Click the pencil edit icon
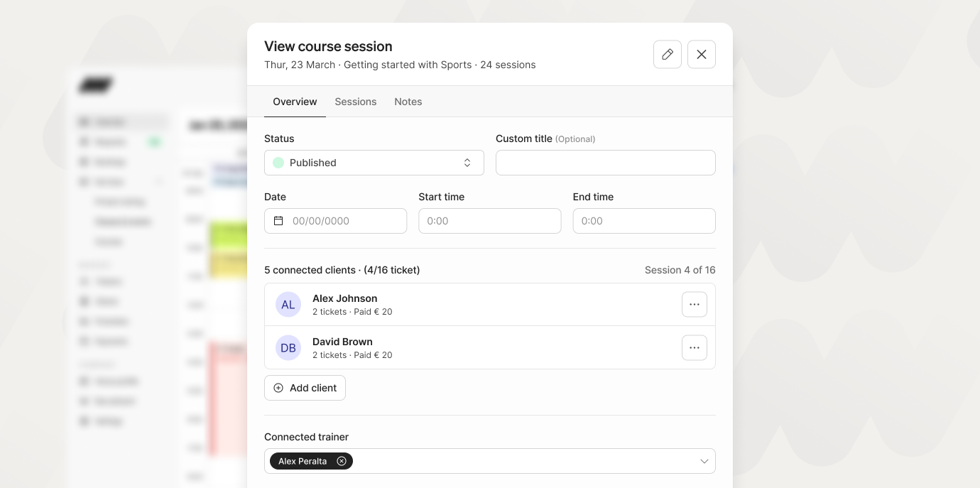This screenshot has width=980, height=488. [x=668, y=55]
